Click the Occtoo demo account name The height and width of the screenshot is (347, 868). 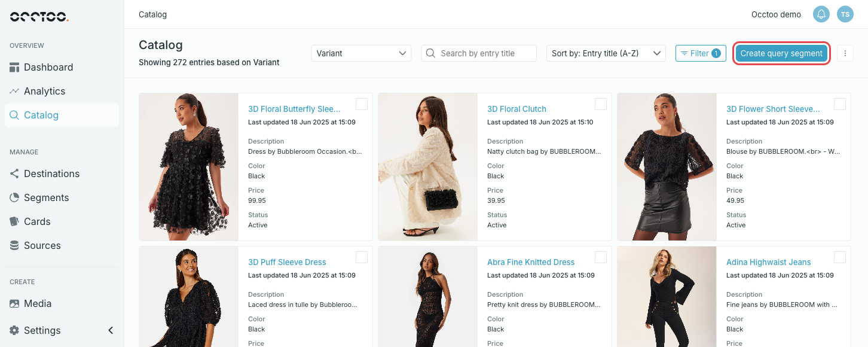click(x=776, y=14)
